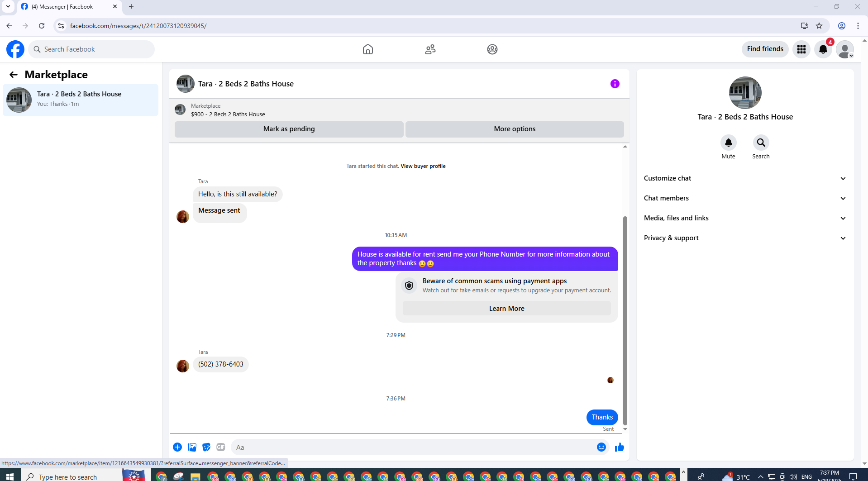Open the volume control in system tray
The height and width of the screenshot is (481, 868).
click(793, 477)
